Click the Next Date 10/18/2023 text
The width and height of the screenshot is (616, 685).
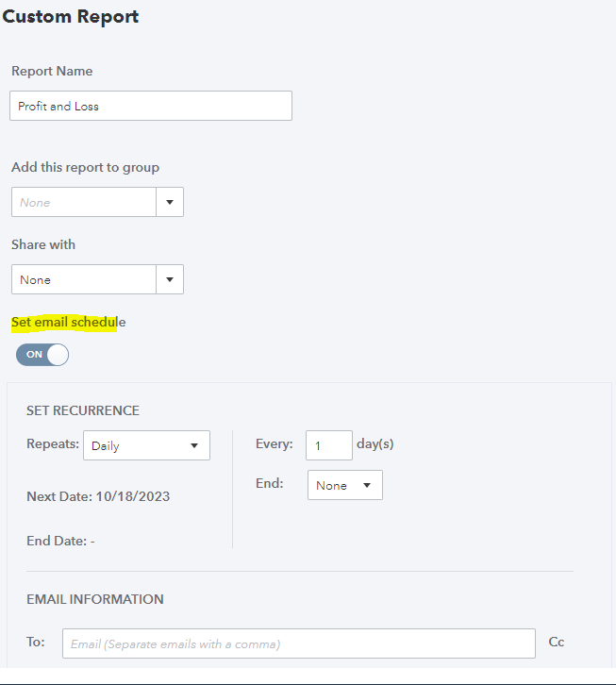pos(98,496)
